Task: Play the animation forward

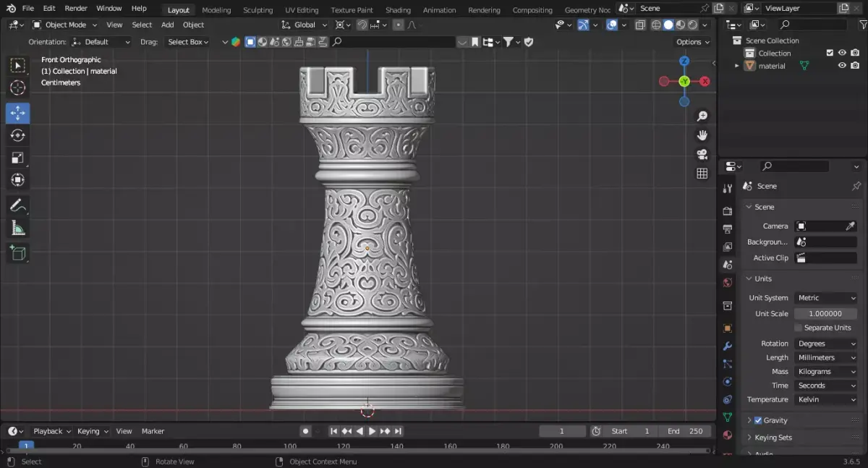Action: click(x=373, y=431)
